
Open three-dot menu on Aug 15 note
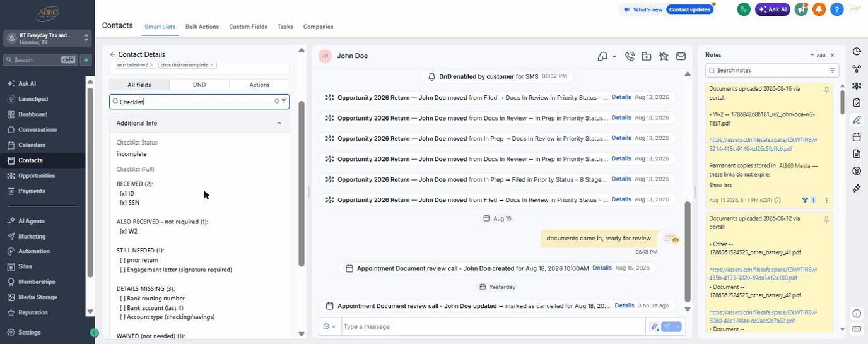point(826,200)
